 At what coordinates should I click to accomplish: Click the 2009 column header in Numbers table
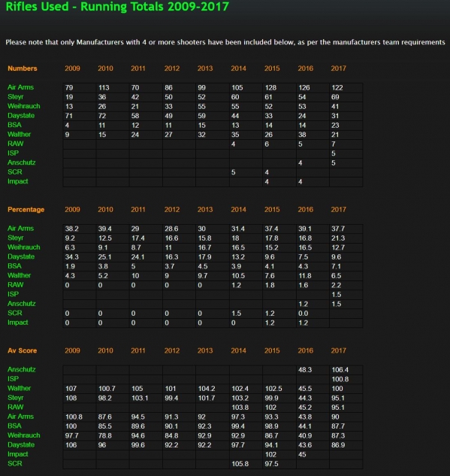coord(72,68)
